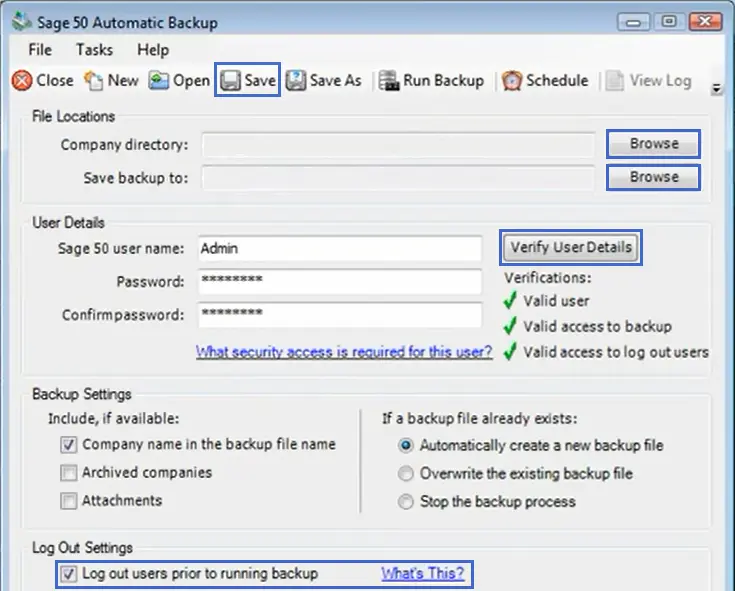Focus the Password field

tap(340, 282)
